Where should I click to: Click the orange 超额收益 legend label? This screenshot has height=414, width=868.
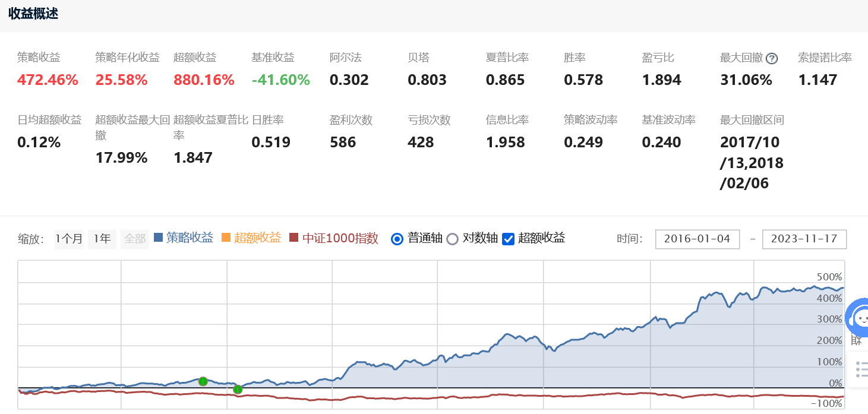pos(257,238)
